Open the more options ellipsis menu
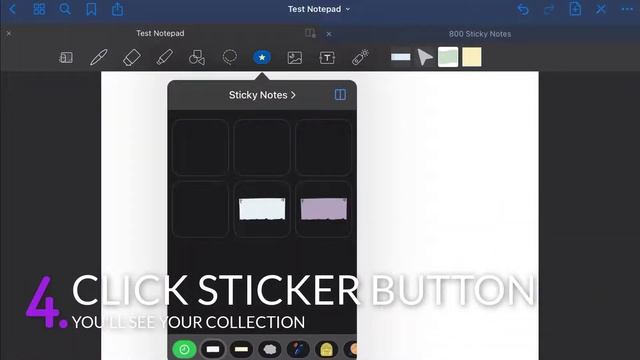This screenshot has width=640, height=360. click(x=627, y=9)
